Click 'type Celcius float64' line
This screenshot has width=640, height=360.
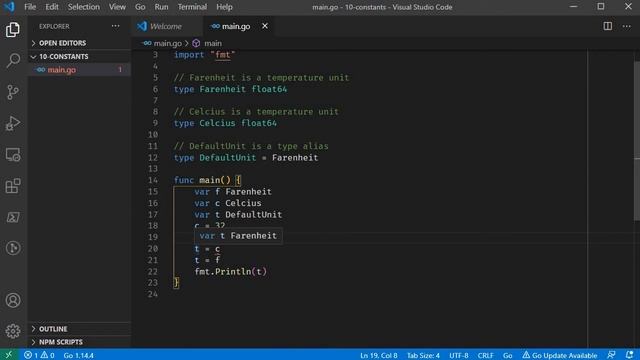[x=225, y=123]
